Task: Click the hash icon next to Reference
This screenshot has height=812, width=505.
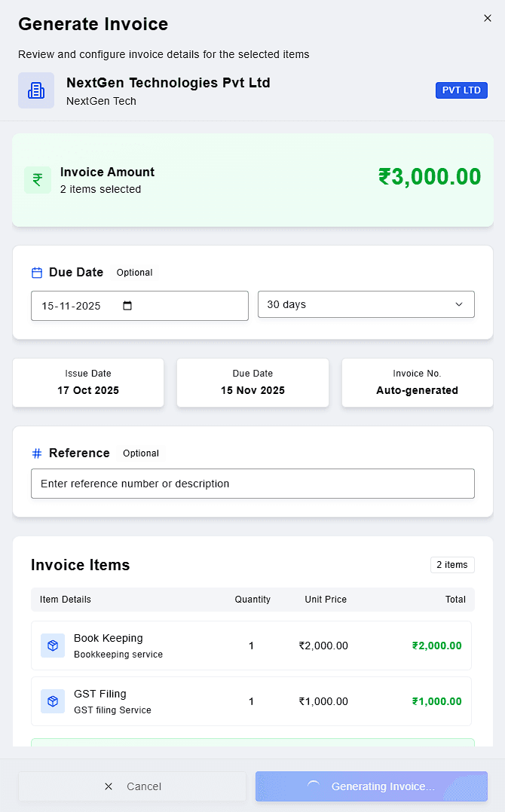Action: coord(35,453)
